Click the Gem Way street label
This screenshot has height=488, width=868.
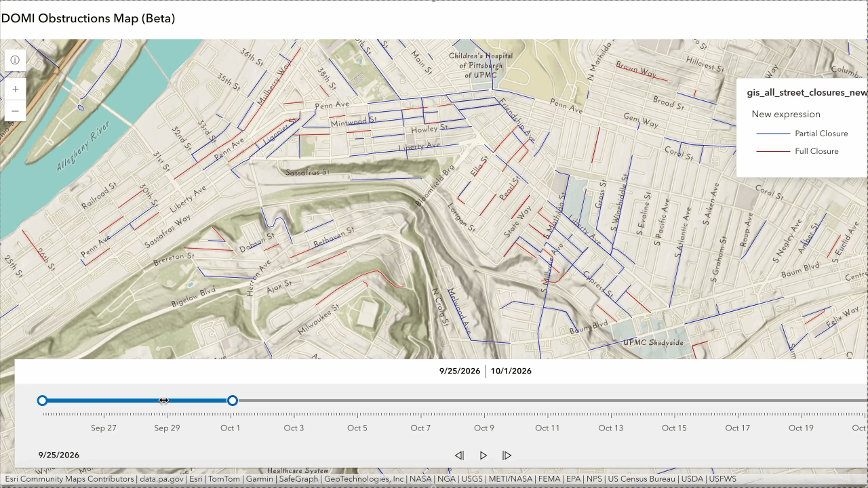(x=641, y=121)
